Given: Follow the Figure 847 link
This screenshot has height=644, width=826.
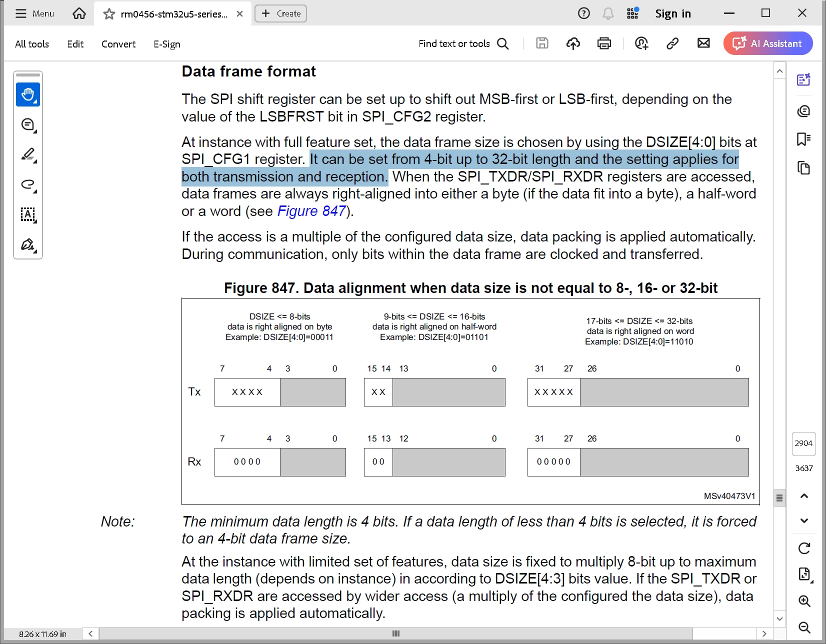Looking at the screenshot, I should 311,211.
